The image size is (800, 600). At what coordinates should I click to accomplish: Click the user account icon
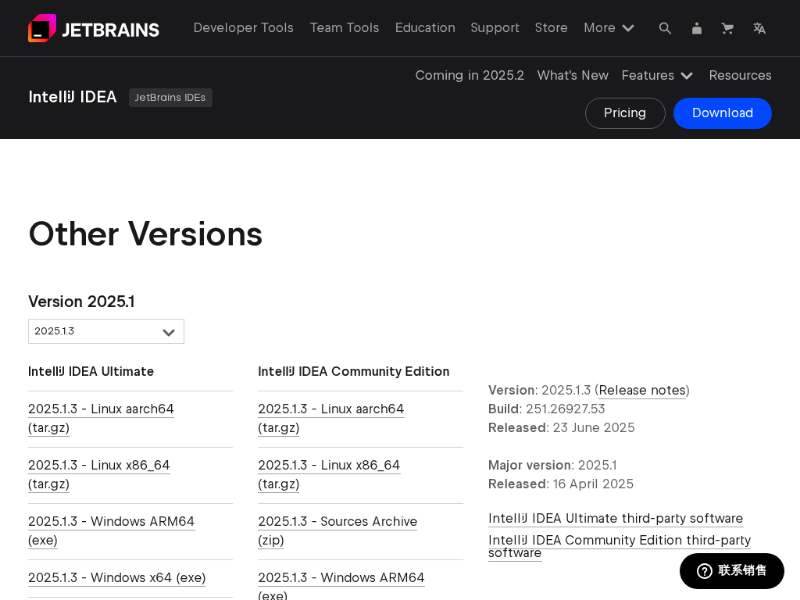697,28
